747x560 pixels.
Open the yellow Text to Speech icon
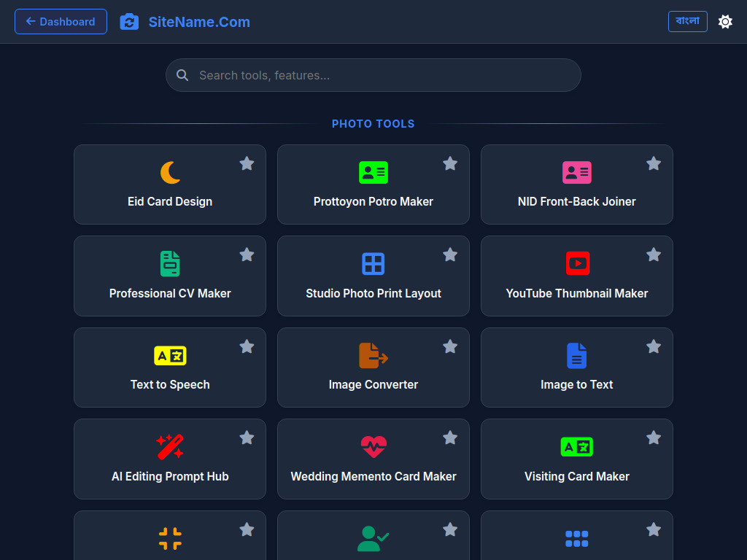coord(170,356)
